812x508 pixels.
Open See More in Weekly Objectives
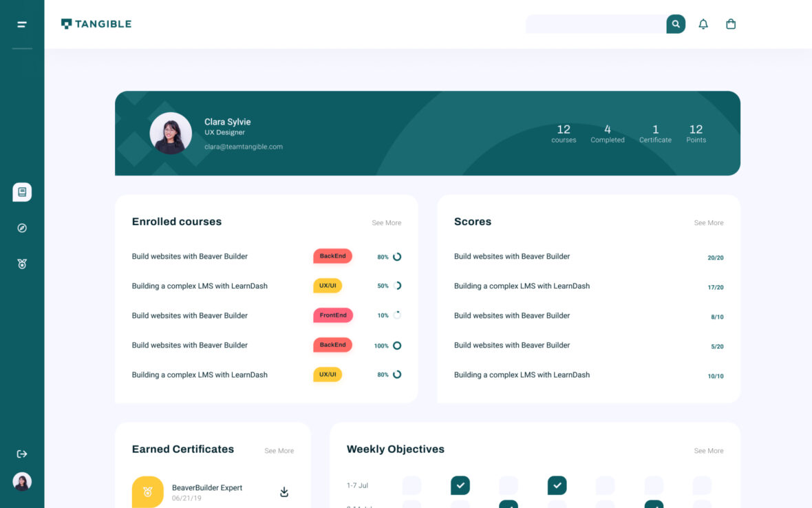(x=709, y=450)
